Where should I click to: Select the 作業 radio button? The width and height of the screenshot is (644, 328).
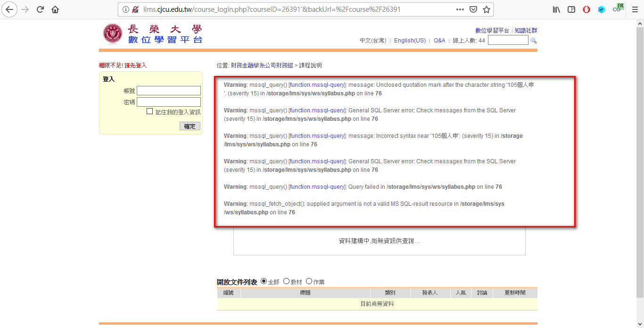[x=309, y=281]
